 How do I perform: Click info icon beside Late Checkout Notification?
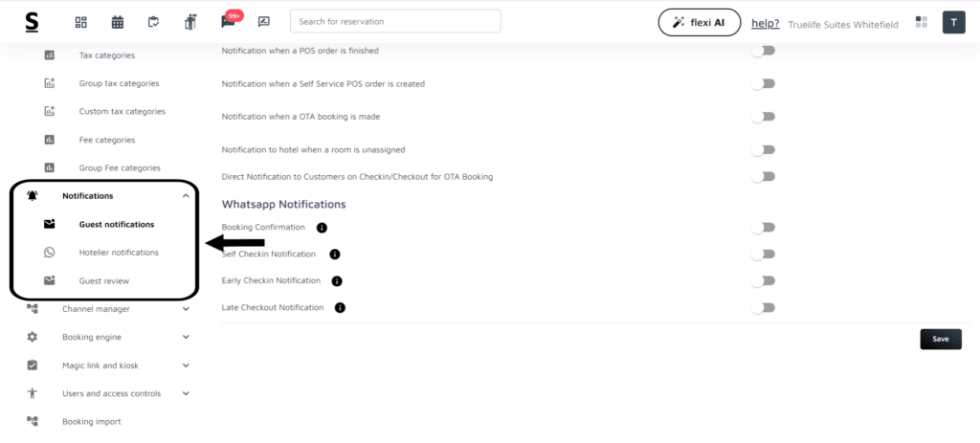(340, 308)
